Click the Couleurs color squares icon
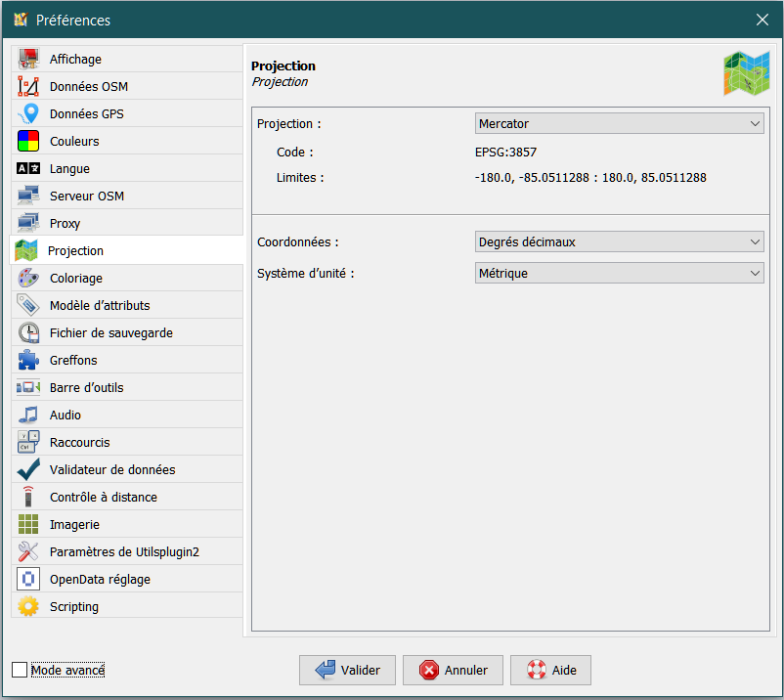 click(28, 141)
